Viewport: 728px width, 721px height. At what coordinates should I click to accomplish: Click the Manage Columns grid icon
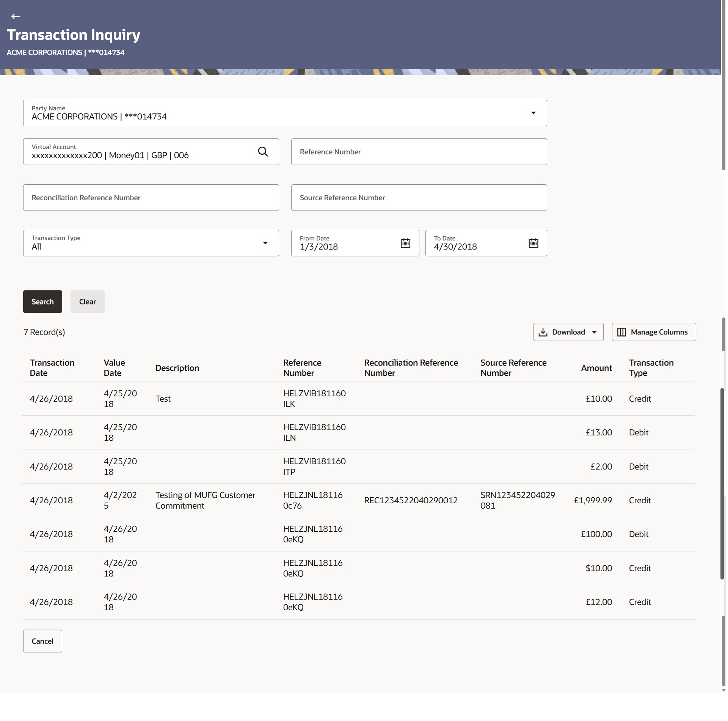click(x=621, y=332)
